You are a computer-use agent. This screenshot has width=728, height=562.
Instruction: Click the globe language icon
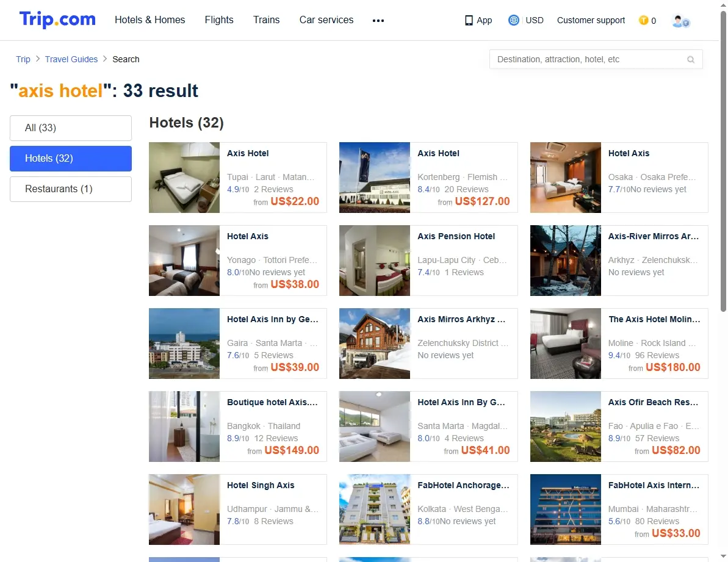click(x=513, y=20)
